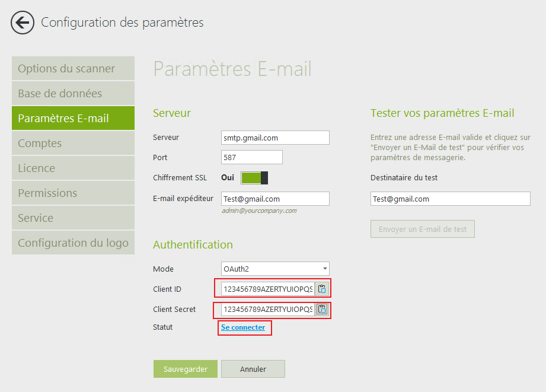The image size is (546, 392).
Task: Click the Destinataire du test email field
Action: point(450,199)
